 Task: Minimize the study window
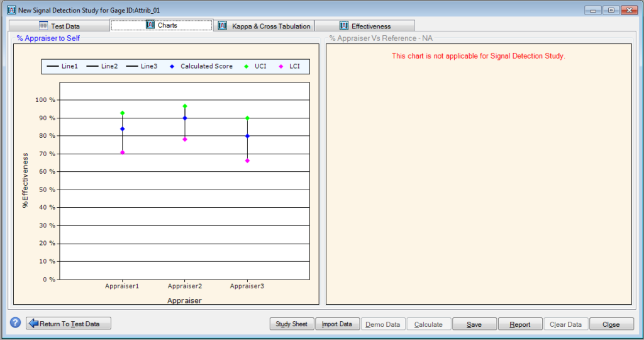coord(593,10)
